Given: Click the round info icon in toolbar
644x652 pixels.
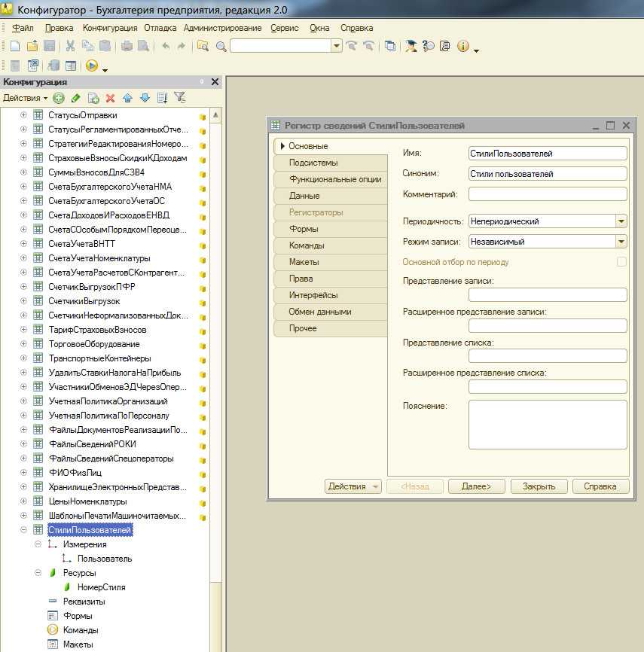Looking at the screenshot, I should click(x=462, y=46).
